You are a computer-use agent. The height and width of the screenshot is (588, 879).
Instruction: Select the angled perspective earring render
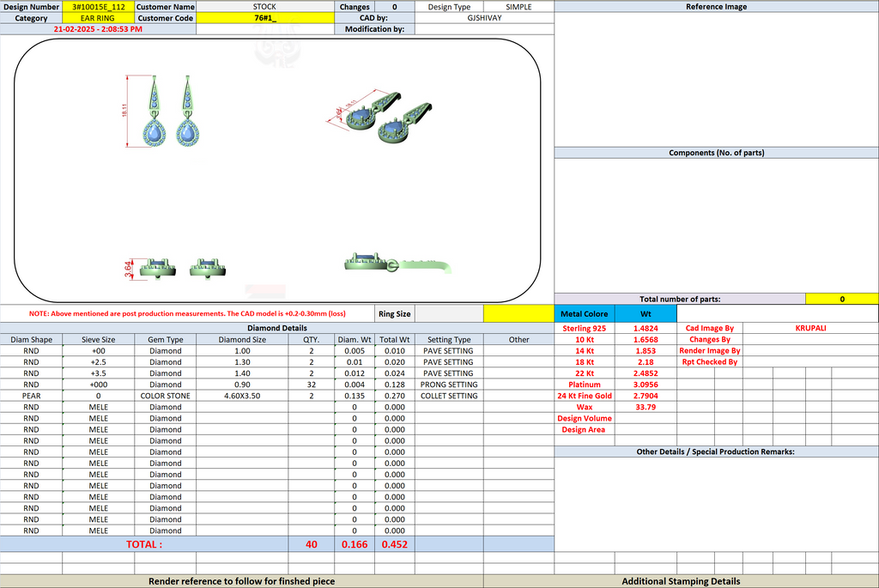pos(379,117)
